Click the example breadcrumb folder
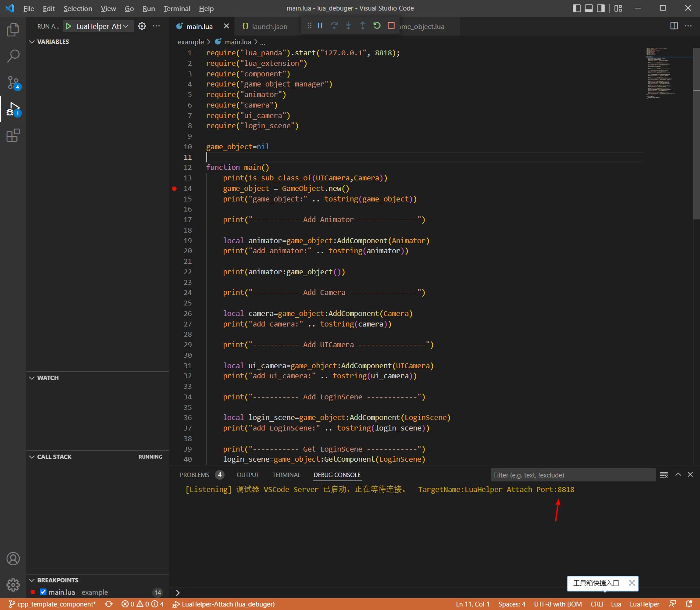This screenshot has width=700, height=610. coord(191,42)
